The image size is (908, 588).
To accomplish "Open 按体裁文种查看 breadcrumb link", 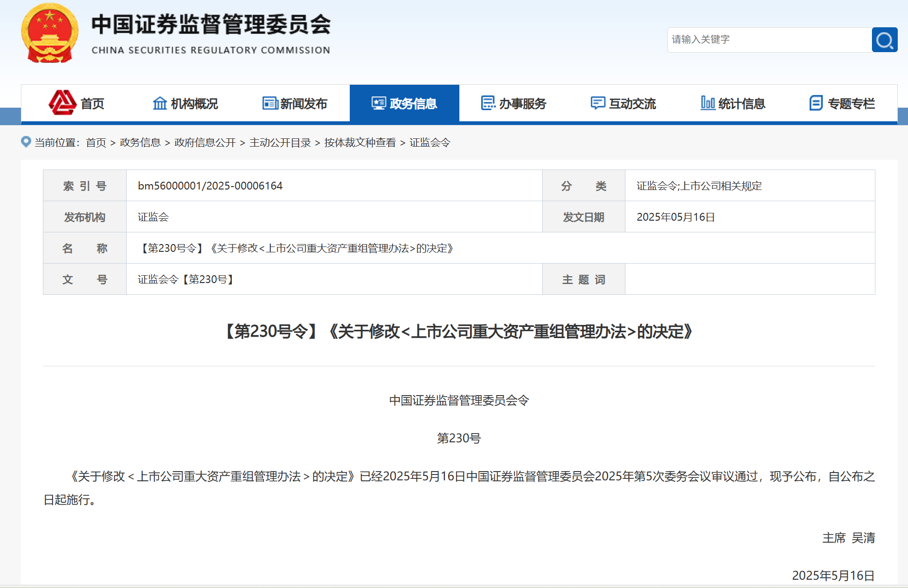I will tap(360, 143).
